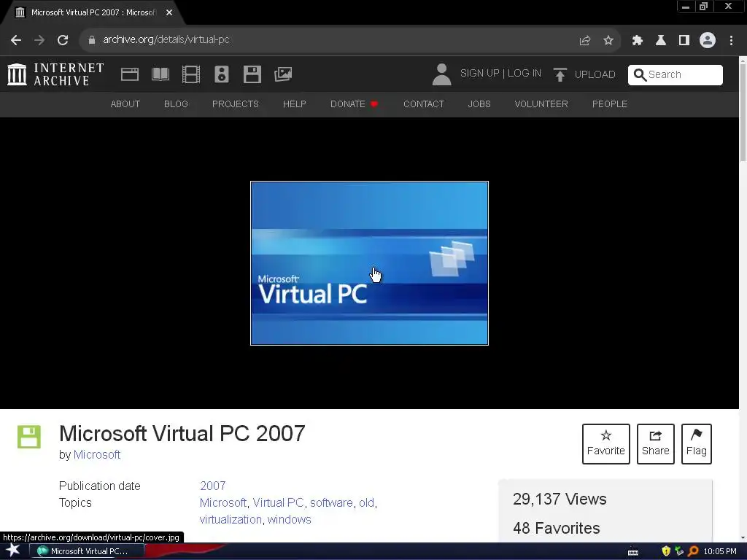Open the VOLUNTEER menu item
Screen dimensions: 747x560
click(x=541, y=104)
